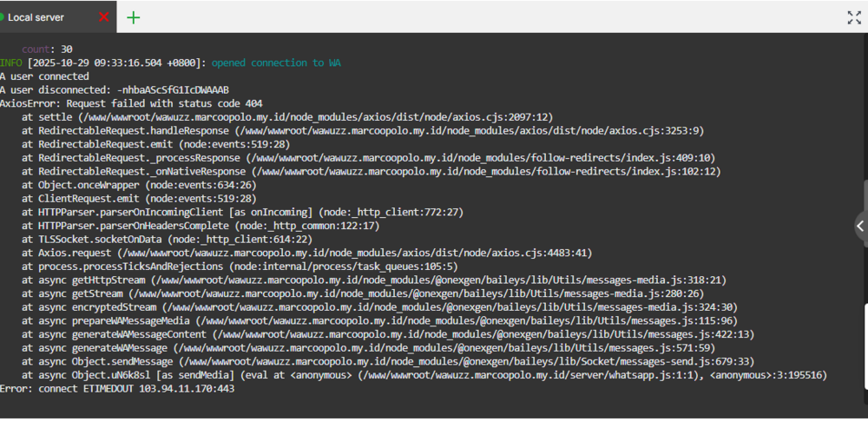This screenshot has height=428, width=868.
Task: Click the "Error: connect ETIMEDOUT" line
Action: coord(117,388)
